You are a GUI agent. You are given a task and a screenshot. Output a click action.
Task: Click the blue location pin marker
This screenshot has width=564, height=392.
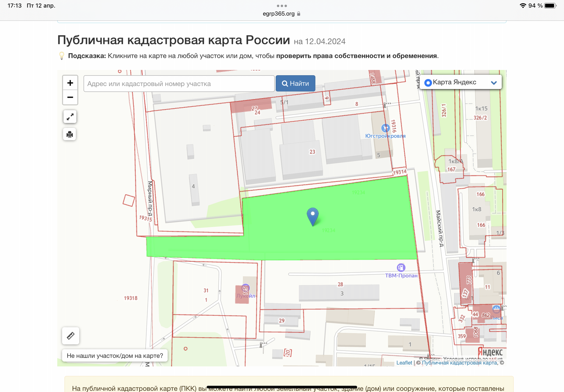click(313, 216)
